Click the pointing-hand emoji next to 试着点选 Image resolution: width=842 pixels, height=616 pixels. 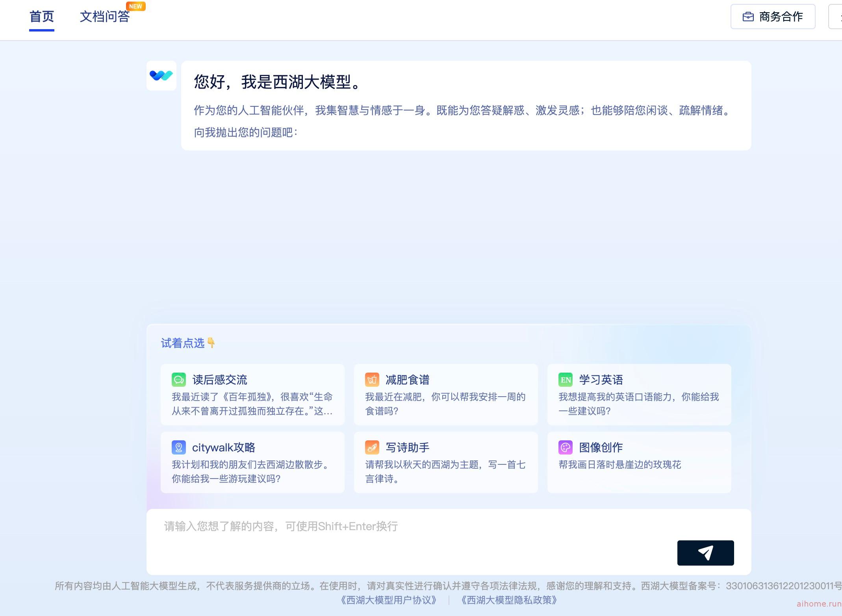[211, 343]
